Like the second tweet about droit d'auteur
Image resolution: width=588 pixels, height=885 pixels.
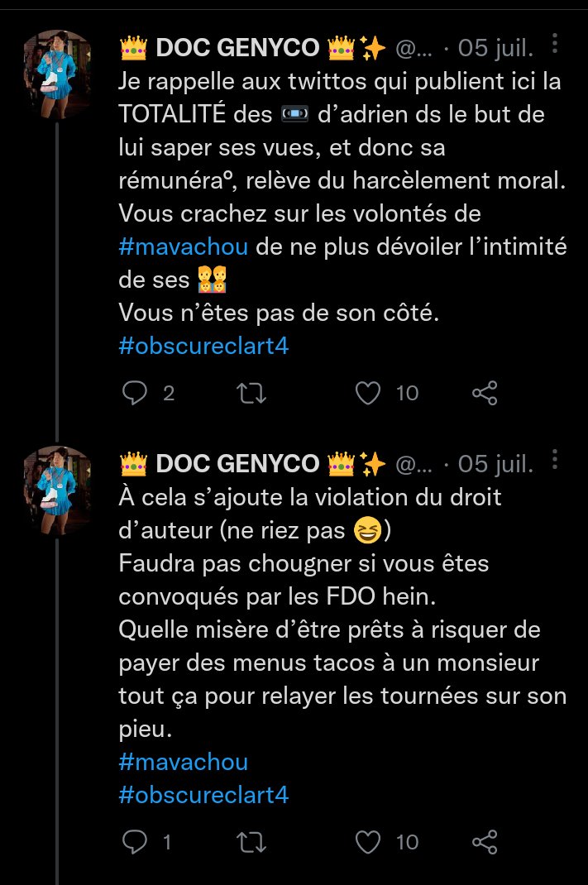[367, 842]
